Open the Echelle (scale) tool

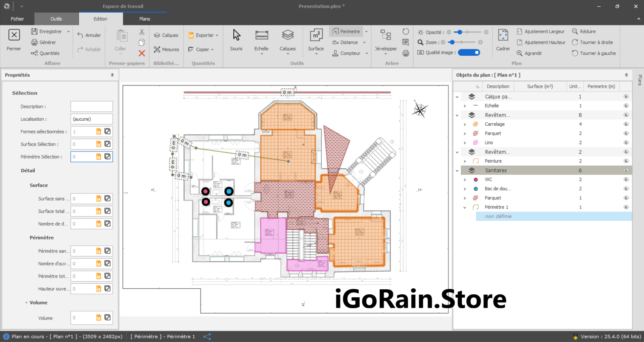261,40
